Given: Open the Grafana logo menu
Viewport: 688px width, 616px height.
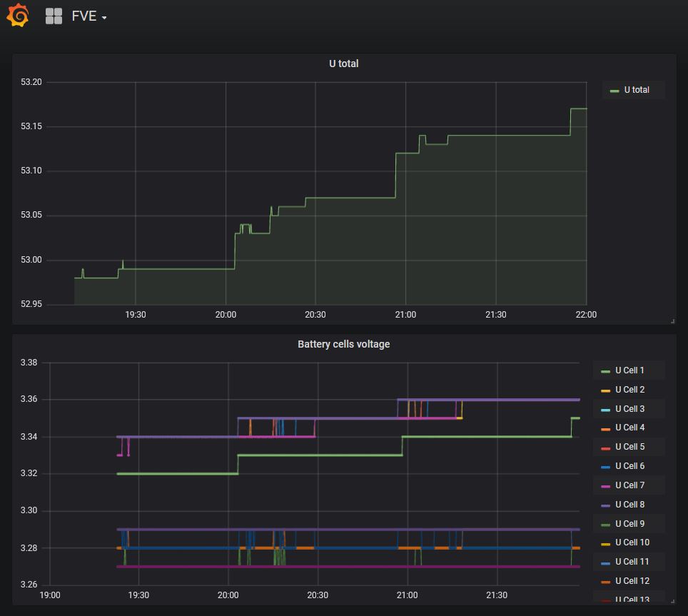Looking at the screenshot, I should [18, 16].
